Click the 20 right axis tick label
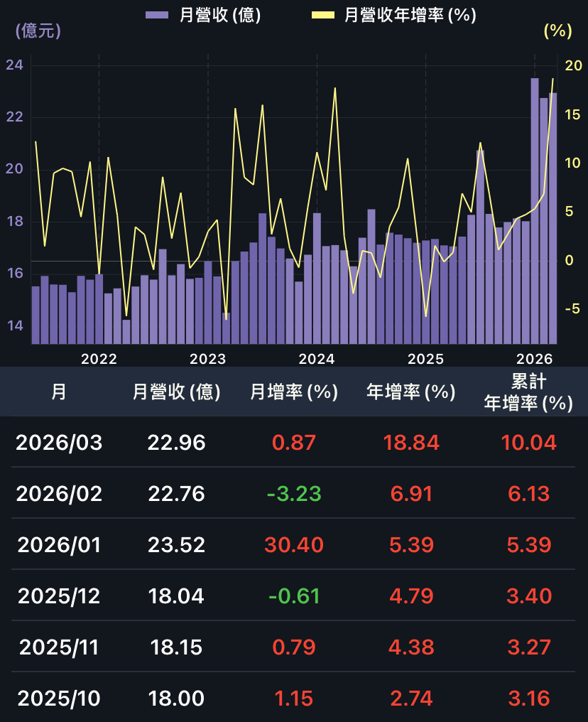 574,66
